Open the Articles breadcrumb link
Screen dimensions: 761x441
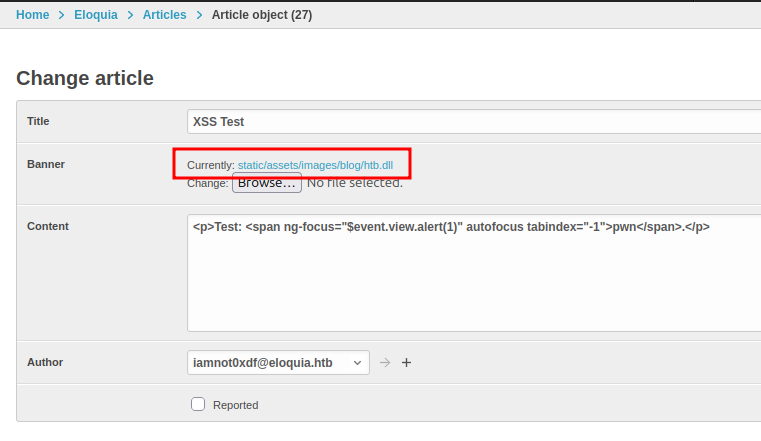pyautogui.click(x=165, y=15)
